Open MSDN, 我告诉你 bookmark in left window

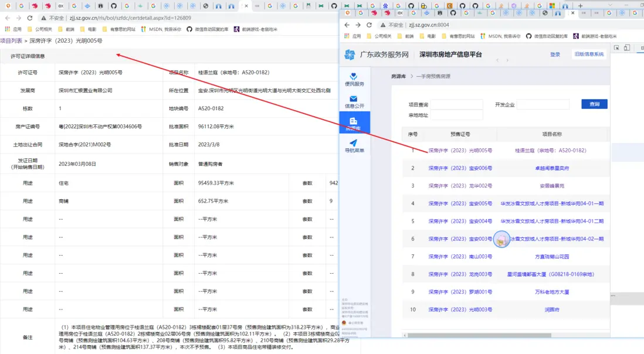[161, 29]
